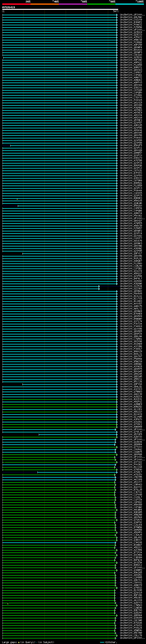Click label UniRef100_C8CGU0
The image size is (146, 644).
131,55
